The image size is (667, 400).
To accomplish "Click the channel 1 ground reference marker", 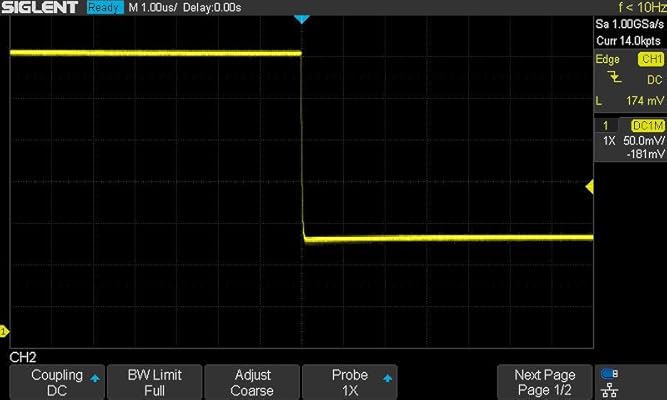I will point(4,331).
